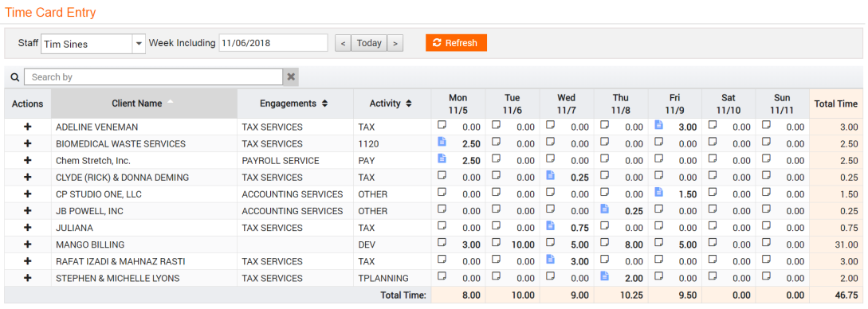
Task: Open blue note for CLYDE & DONNA DEMING Wednesday
Action: click(x=550, y=175)
